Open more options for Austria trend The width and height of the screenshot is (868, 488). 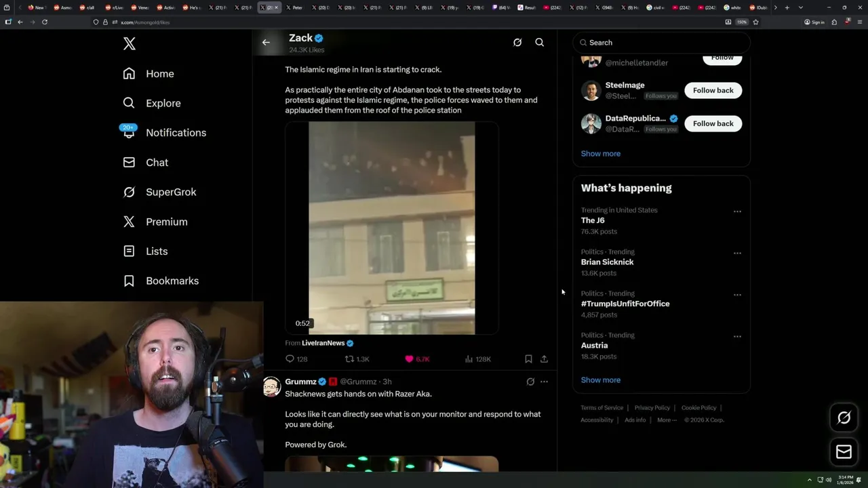[737, 337]
